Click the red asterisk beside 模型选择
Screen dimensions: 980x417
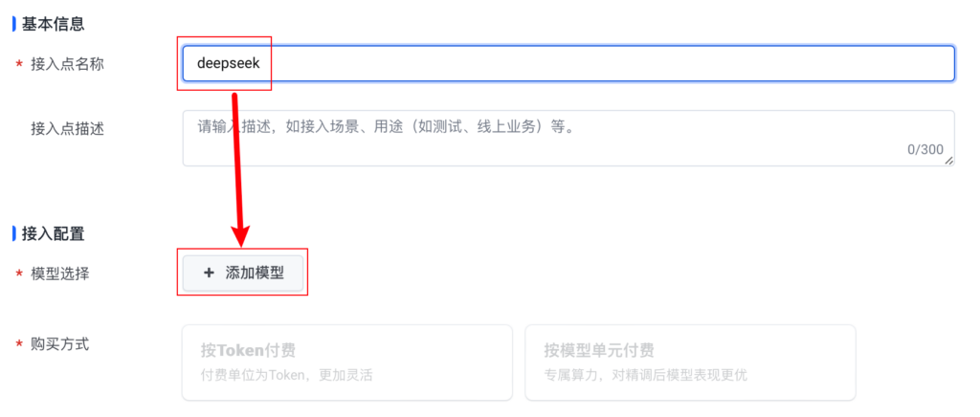(18, 274)
